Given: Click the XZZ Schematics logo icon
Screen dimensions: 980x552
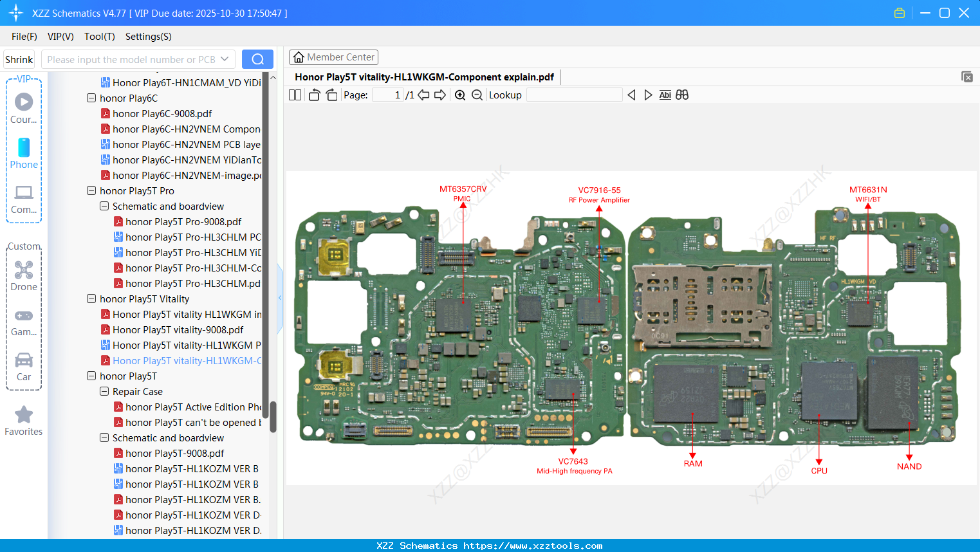Looking at the screenshot, I should click(16, 13).
